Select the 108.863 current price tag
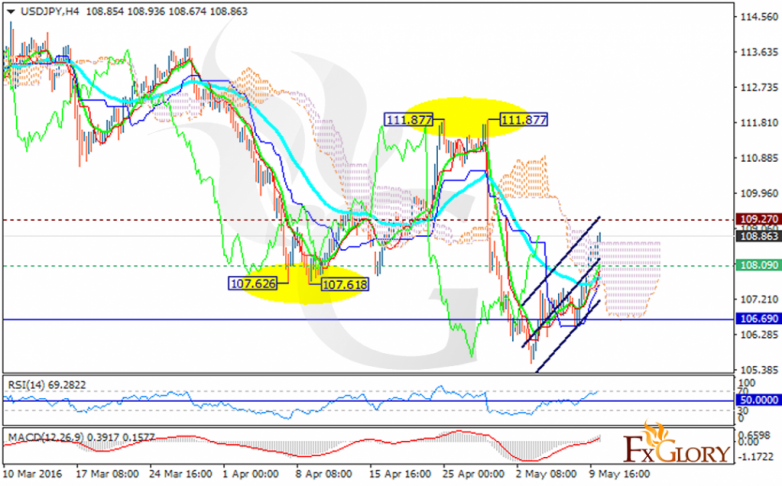 coord(759,236)
